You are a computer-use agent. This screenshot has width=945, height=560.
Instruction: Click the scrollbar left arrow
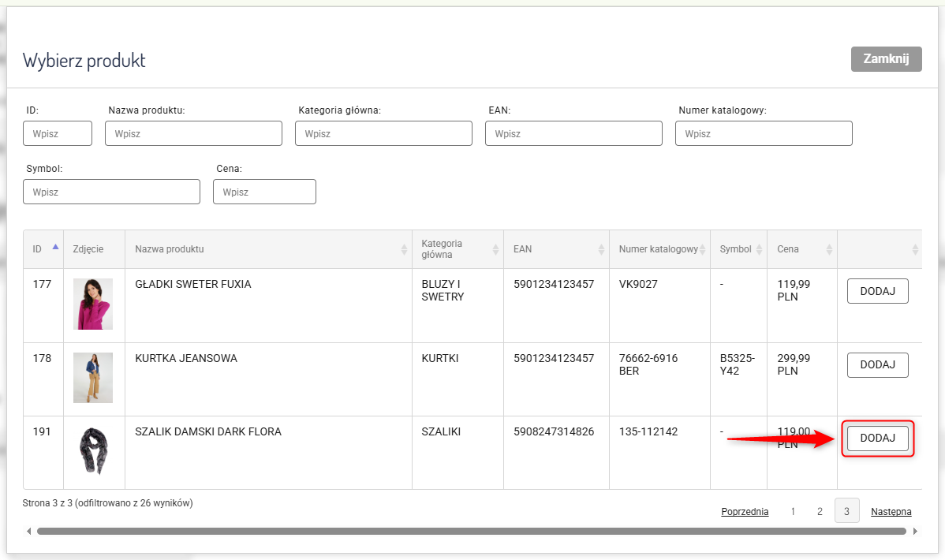tap(29, 532)
